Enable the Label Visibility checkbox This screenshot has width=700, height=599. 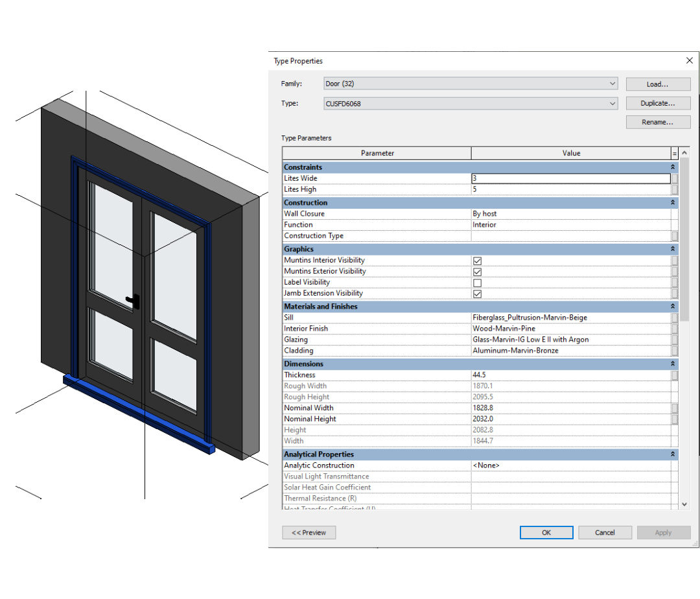click(x=477, y=283)
